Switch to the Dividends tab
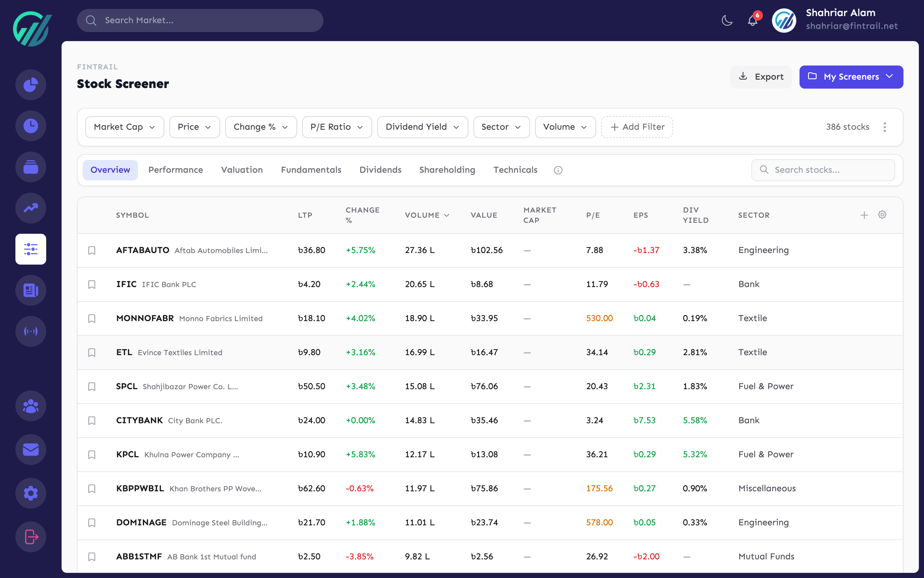 pyautogui.click(x=380, y=170)
